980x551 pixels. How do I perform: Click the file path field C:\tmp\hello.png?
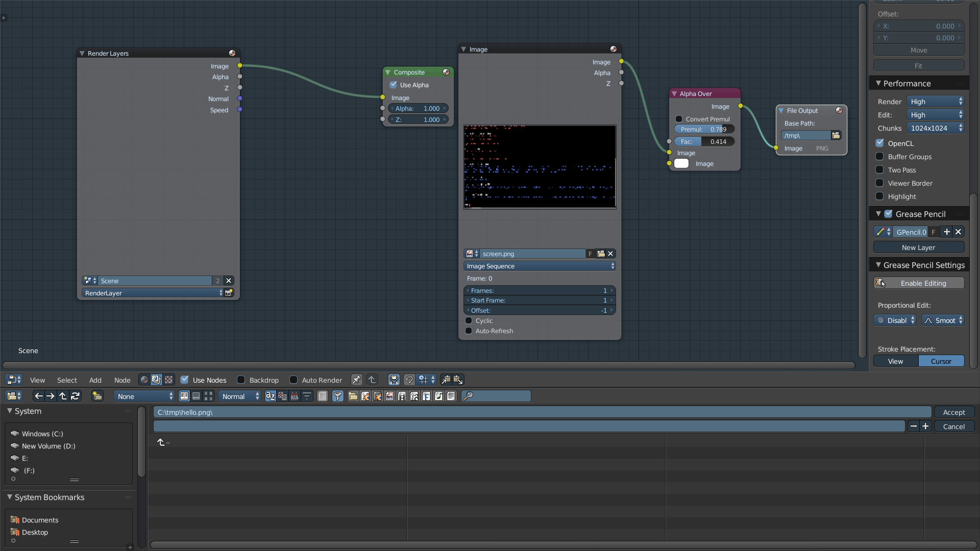[541, 412]
